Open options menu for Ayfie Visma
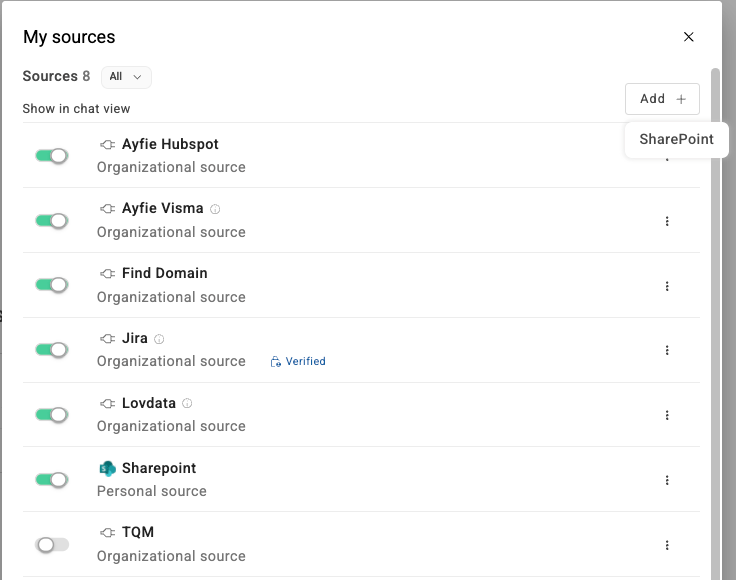 667,221
